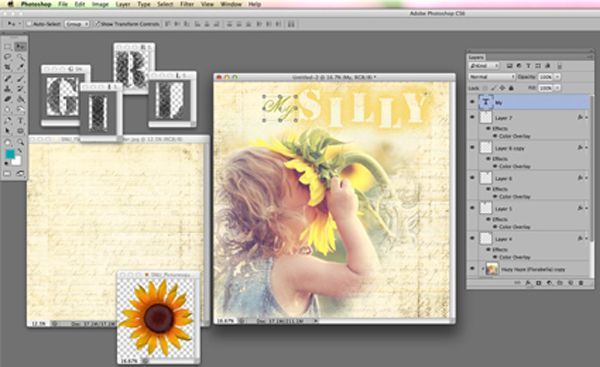The width and height of the screenshot is (600, 367).
Task: Hide Layer 5 using its eye icon
Action: click(472, 208)
